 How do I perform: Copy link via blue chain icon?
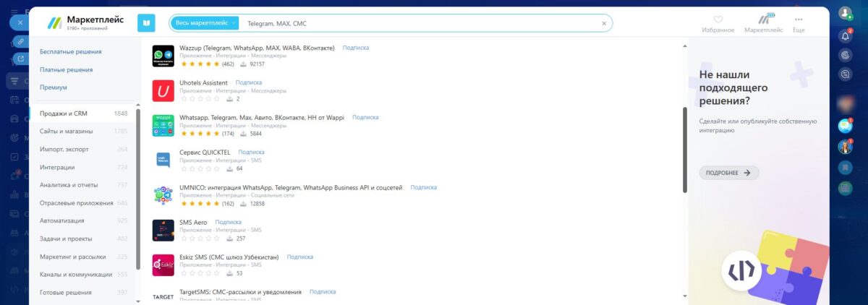click(20, 41)
